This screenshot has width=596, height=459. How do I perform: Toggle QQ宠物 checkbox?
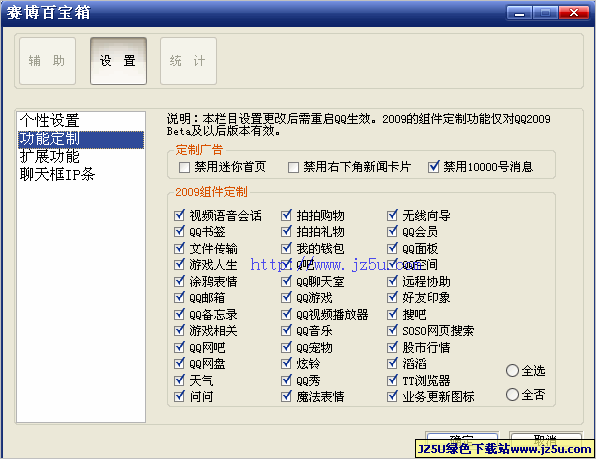pyautogui.click(x=286, y=347)
